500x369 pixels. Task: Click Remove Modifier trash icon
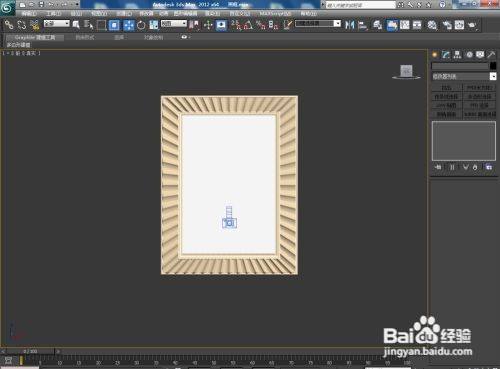475,167
